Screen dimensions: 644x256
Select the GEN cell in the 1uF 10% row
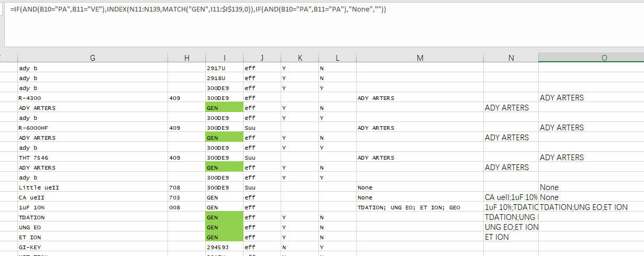[x=225, y=207]
